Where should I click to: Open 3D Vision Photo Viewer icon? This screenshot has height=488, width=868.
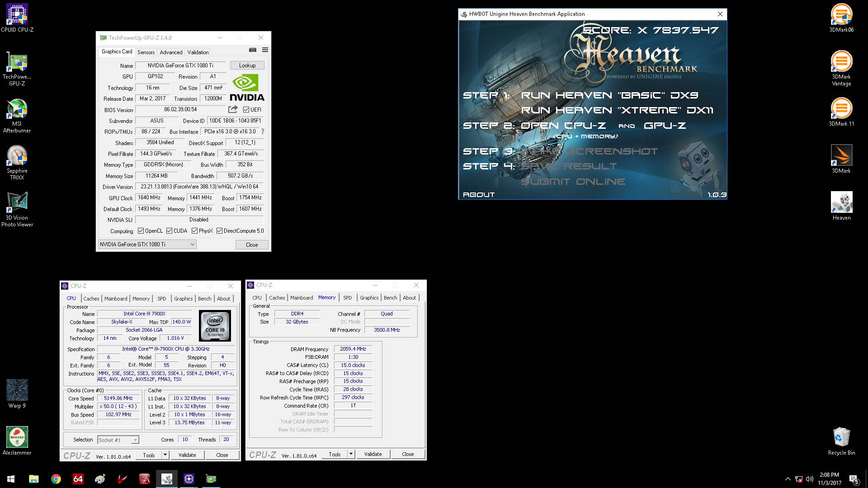(17, 210)
